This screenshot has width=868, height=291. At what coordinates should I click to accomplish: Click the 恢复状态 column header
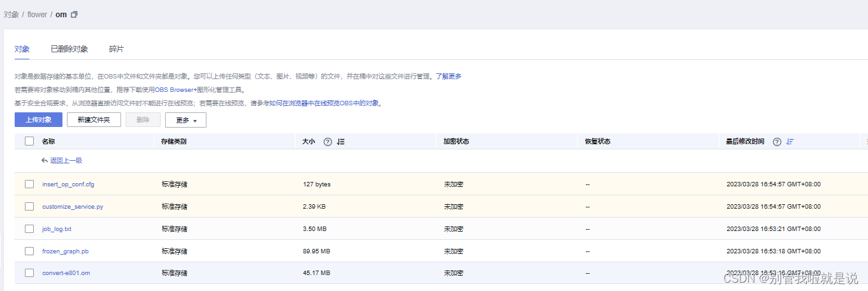pos(598,142)
